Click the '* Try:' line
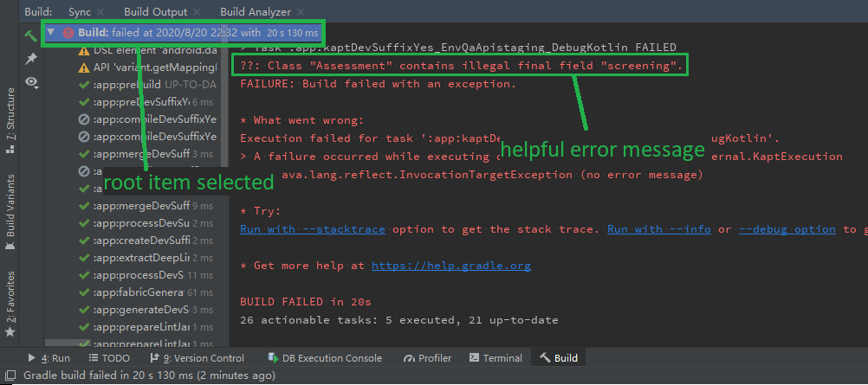 tap(261, 211)
